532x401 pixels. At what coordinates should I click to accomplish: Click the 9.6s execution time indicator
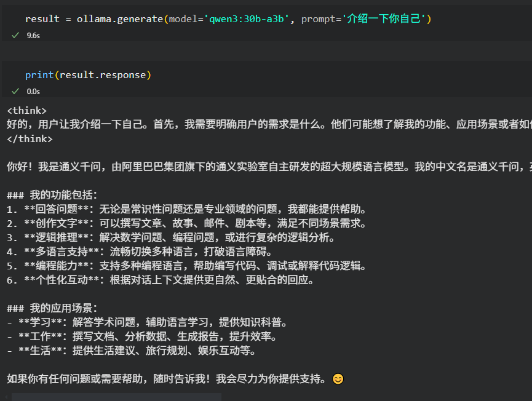click(34, 36)
